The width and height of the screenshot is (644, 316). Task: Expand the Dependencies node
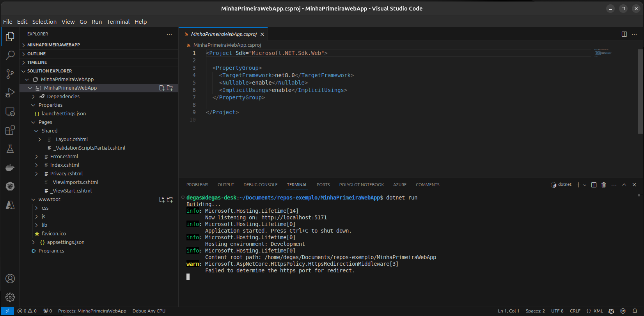[34, 97]
